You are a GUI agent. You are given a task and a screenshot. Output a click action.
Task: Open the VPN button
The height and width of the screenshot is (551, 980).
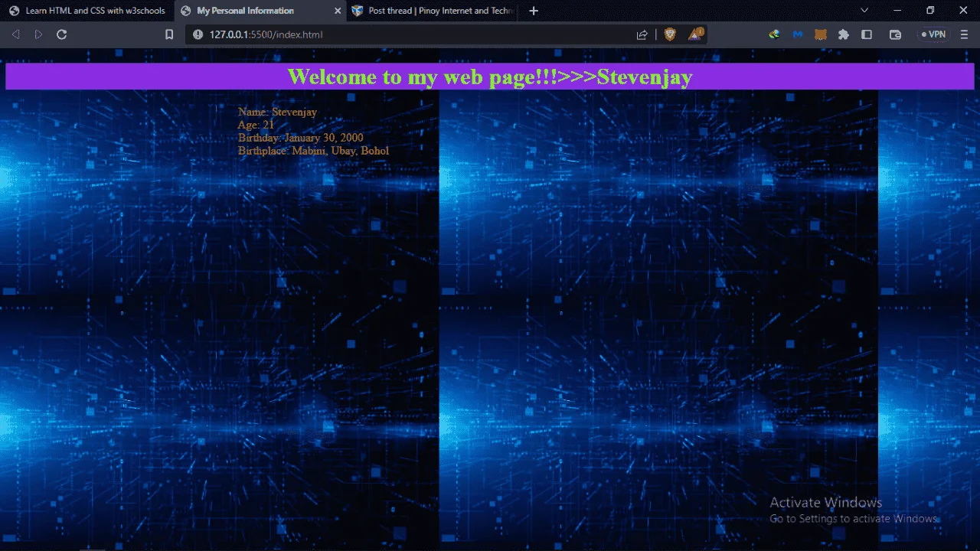(933, 34)
